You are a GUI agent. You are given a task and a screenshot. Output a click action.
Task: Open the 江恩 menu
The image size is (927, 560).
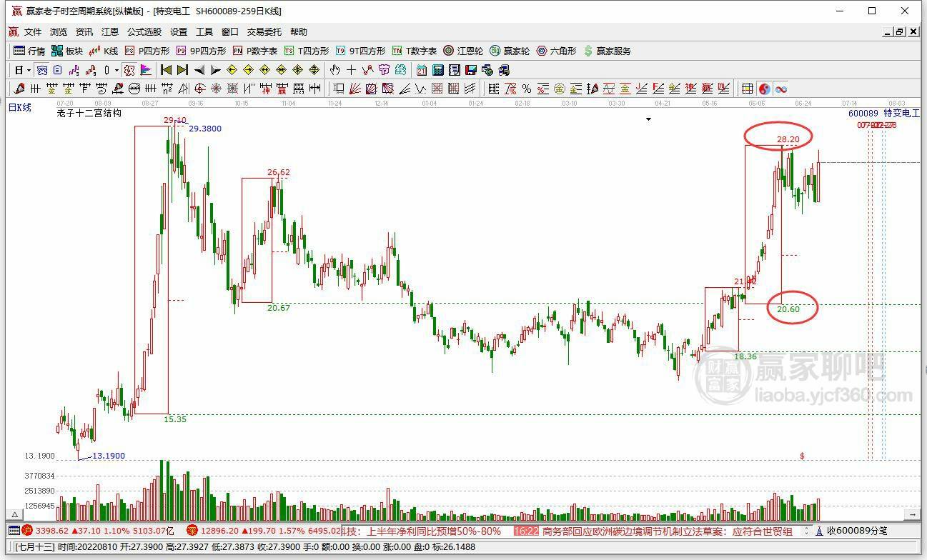(x=110, y=32)
